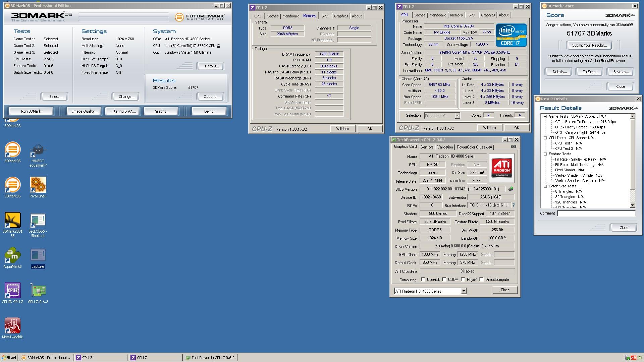The width and height of the screenshot is (644, 362).
Task: Enable the PhysX checkbox
Action: [463, 280]
